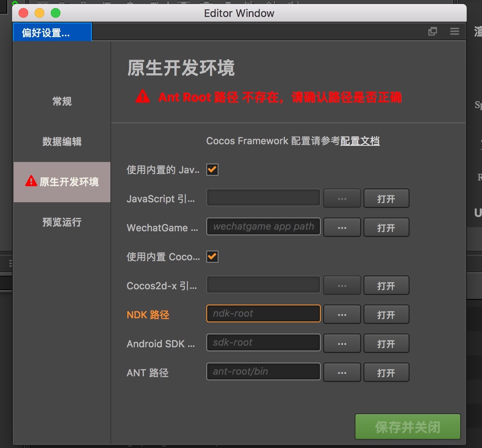Screen dimensions: 482x448
Task: Toggle the 使用内置 Coco... checkbox
Action: coord(212,257)
